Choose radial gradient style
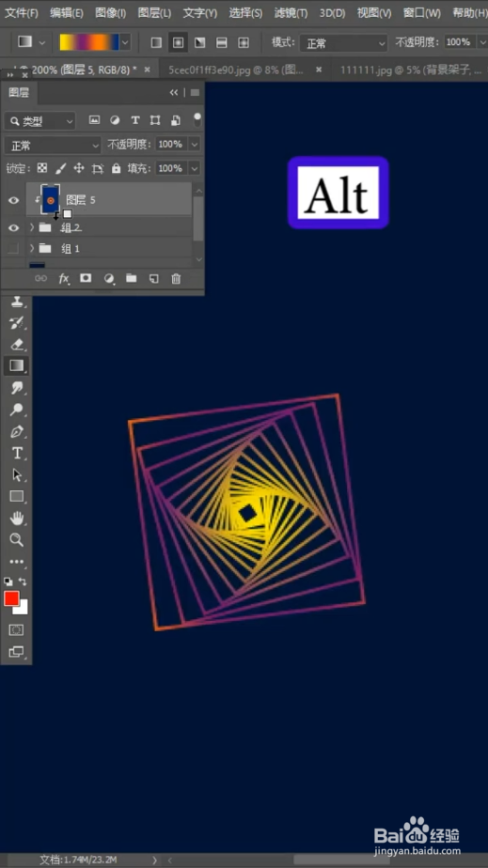The image size is (488, 868). (x=178, y=42)
